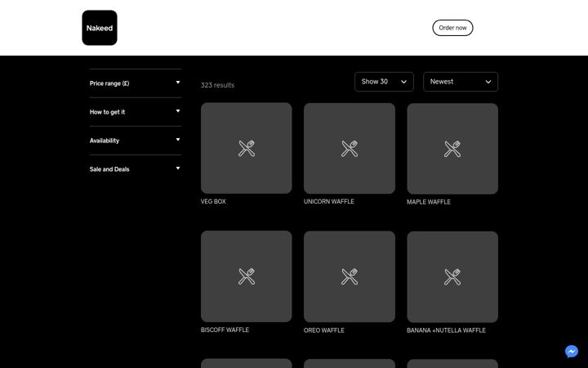The width and height of the screenshot is (588, 368).
Task: Click the Nakeed logo
Action: [100, 28]
